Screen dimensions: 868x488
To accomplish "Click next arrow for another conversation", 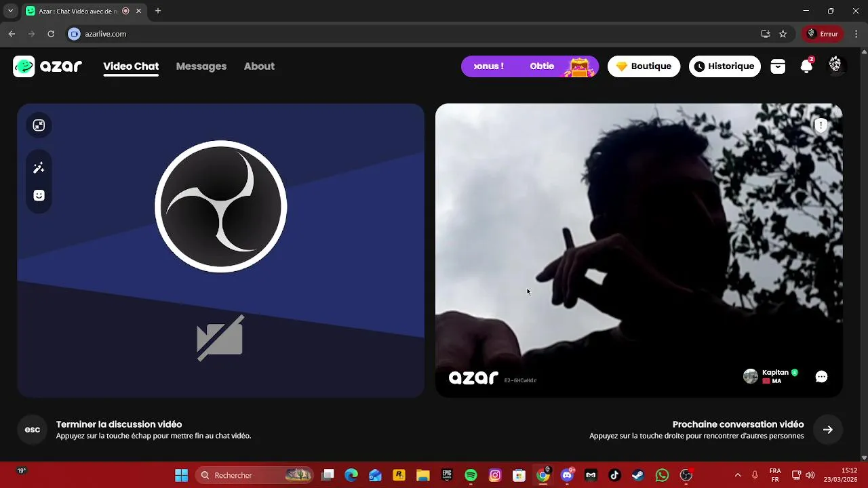I will click(828, 430).
